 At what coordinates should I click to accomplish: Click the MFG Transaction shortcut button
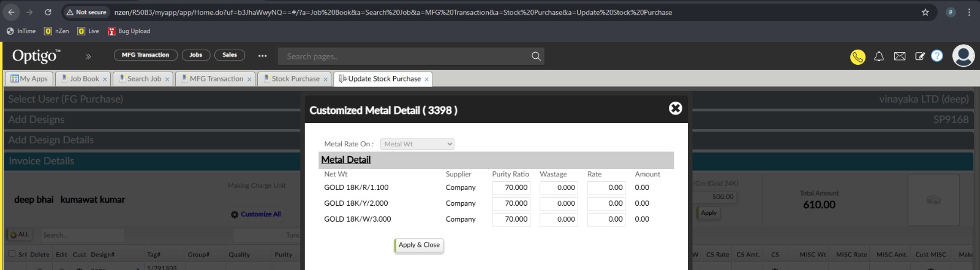pyautogui.click(x=145, y=55)
